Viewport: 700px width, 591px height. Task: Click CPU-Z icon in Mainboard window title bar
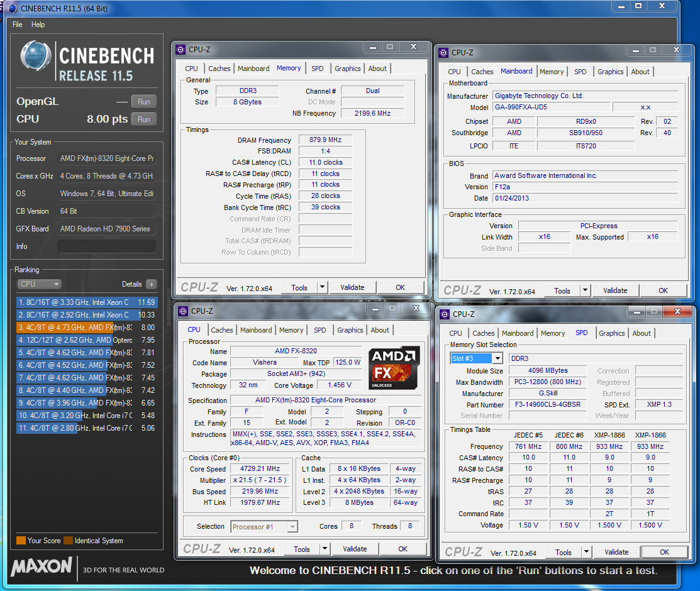[443, 53]
